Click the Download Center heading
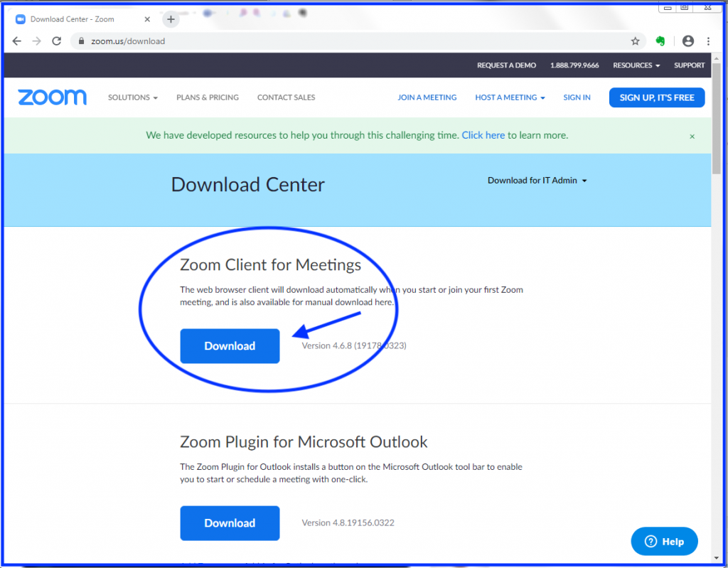 tap(247, 184)
